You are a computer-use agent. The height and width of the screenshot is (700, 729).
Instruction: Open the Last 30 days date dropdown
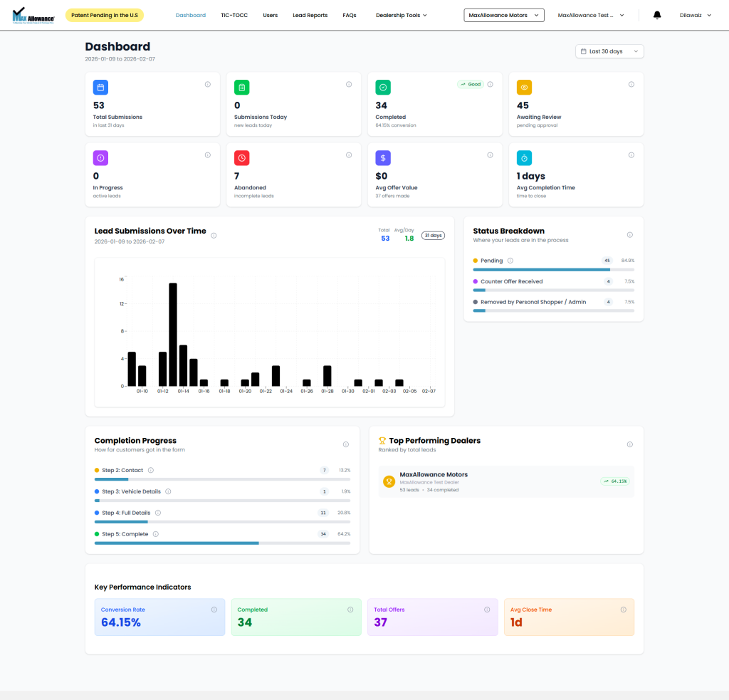[x=609, y=51]
